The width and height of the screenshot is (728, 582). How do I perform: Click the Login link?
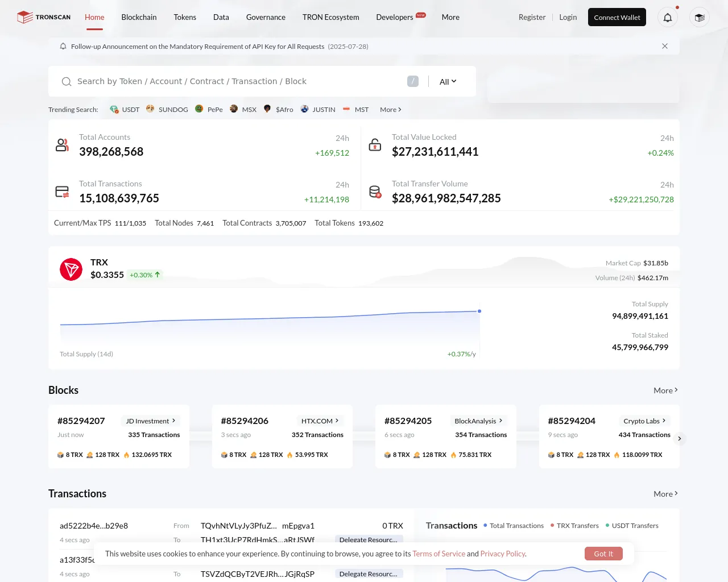pos(568,17)
